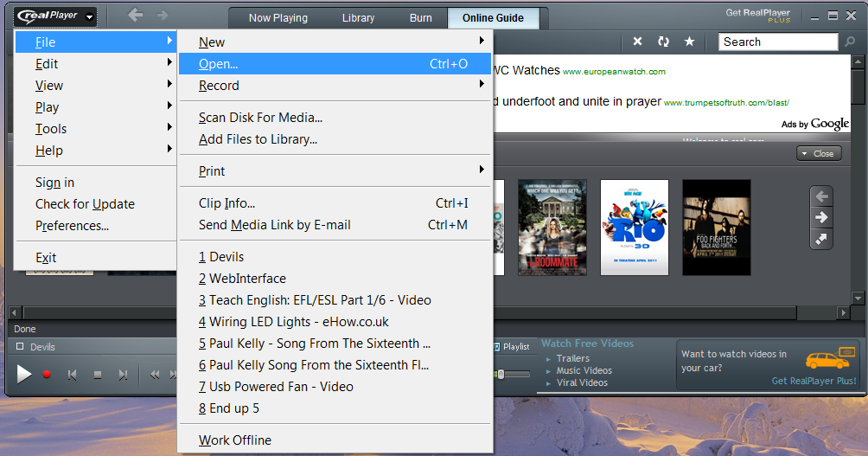The width and height of the screenshot is (868, 456).
Task: Expand the Print submenu
Action: [x=335, y=171]
